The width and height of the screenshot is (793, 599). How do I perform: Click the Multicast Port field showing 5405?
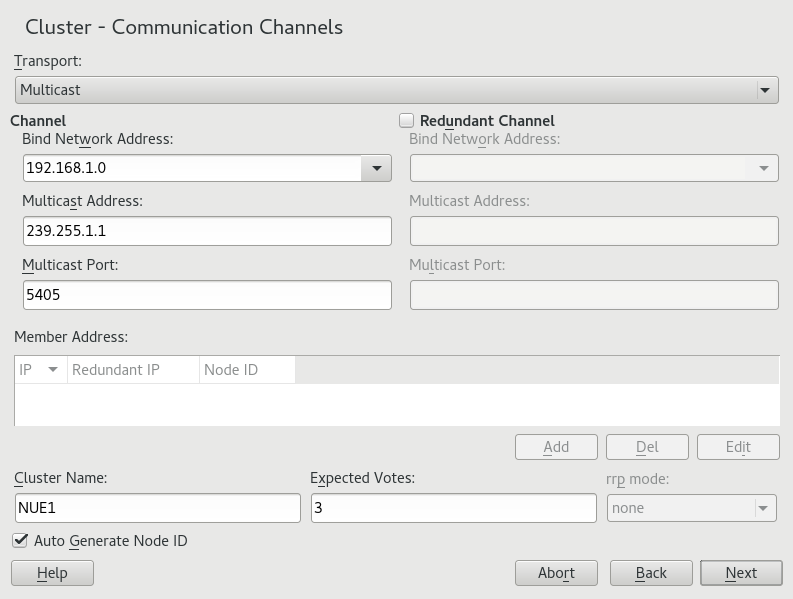tap(206, 295)
